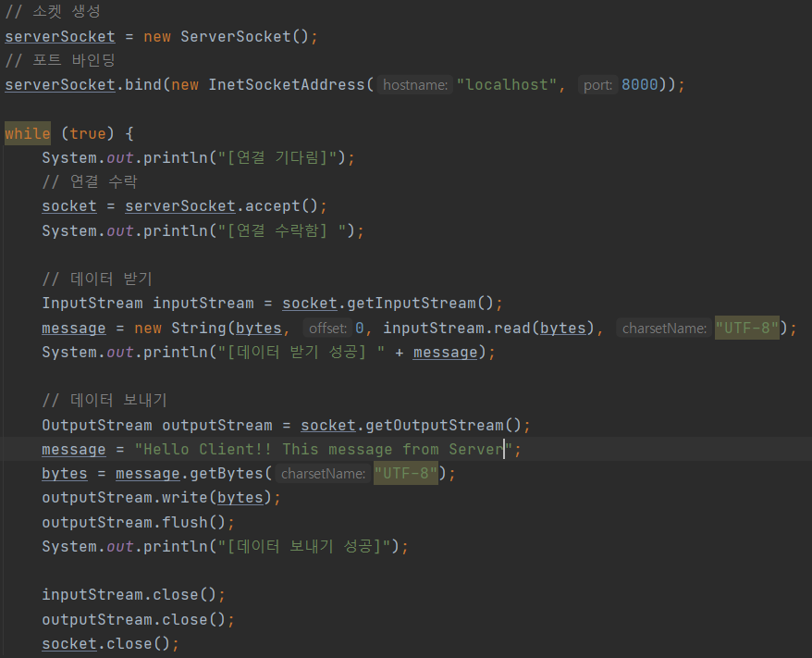Image resolution: width=812 pixels, height=658 pixels.
Task: Click outputStream.close() line
Action: [139, 620]
